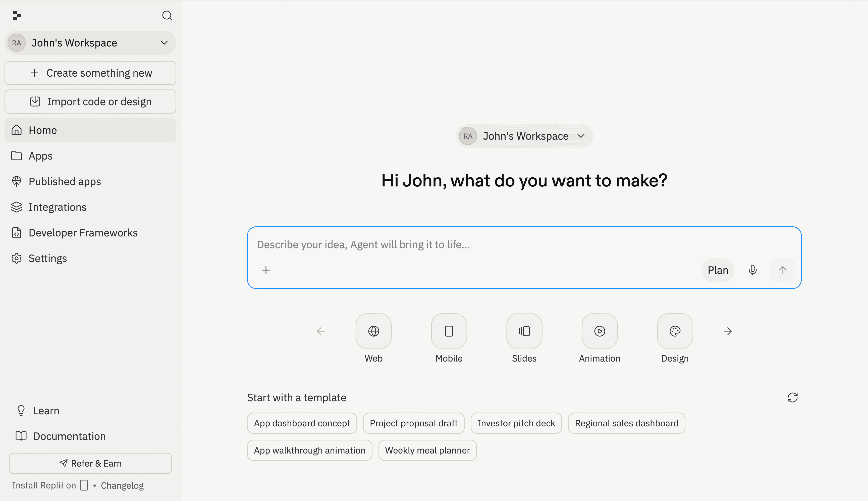This screenshot has width=868, height=501.
Task: Select the Design category icon
Action: pyautogui.click(x=675, y=331)
